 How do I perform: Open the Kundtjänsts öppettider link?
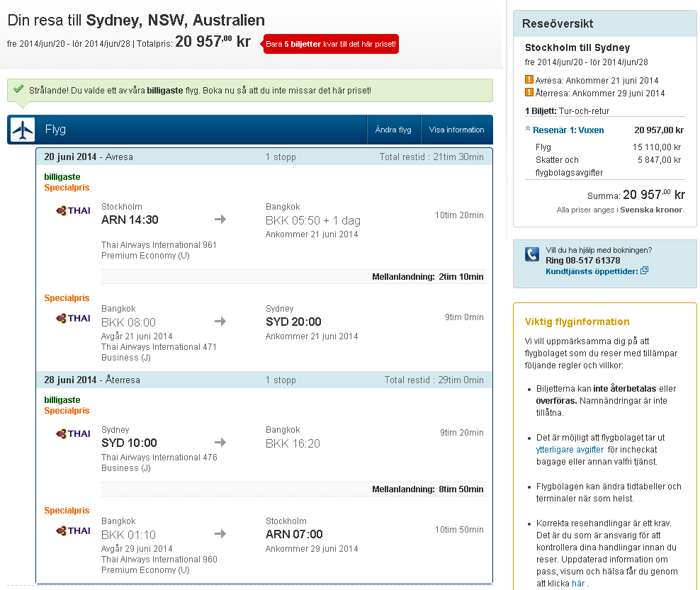pyautogui.click(x=592, y=271)
